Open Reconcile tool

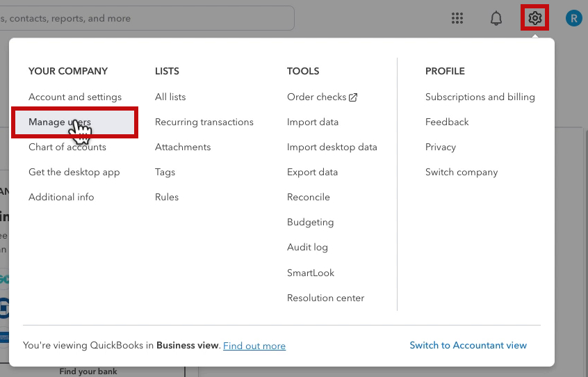click(309, 197)
